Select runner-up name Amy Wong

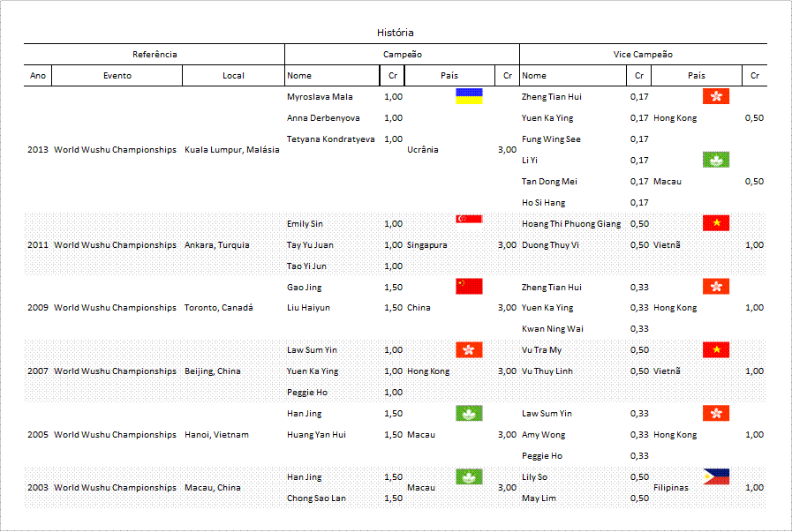click(x=543, y=435)
